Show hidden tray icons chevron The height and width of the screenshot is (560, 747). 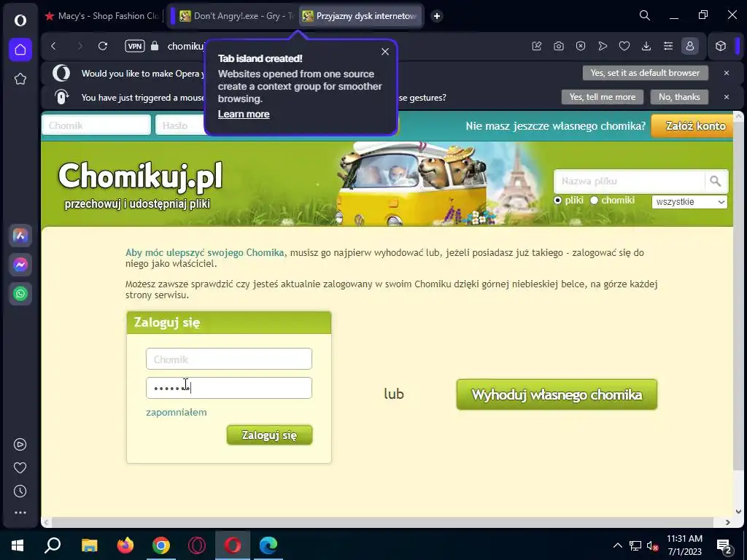(x=617, y=545)
